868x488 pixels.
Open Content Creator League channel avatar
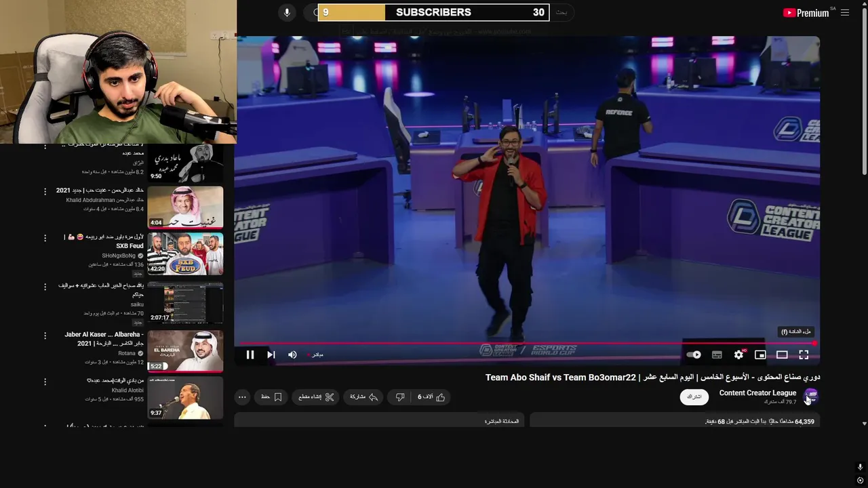click(x=811, y=396)
